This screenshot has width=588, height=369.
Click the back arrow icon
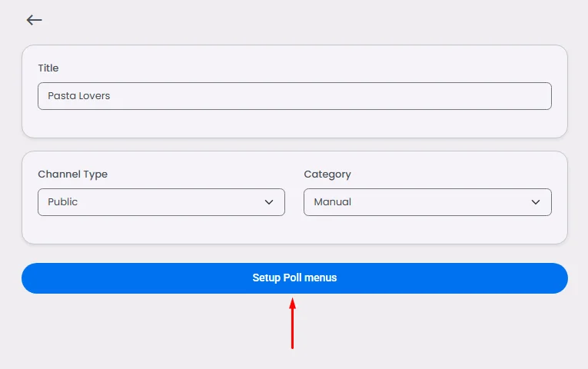34,20
